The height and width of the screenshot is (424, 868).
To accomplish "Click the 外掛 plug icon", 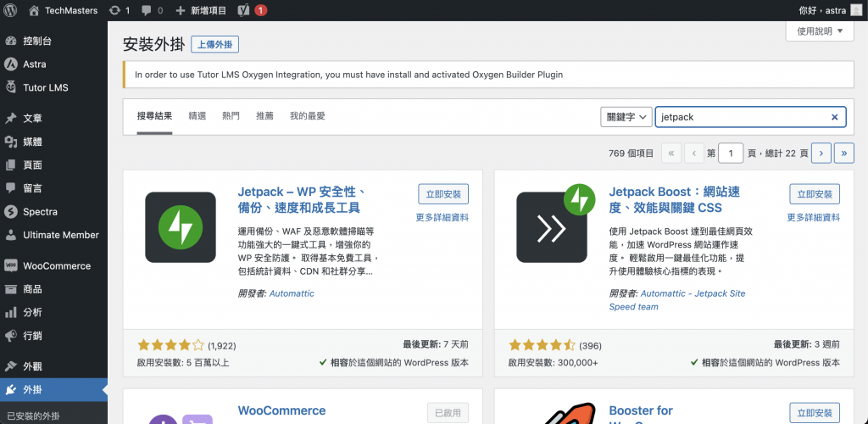I will click(x=10, y=390).
